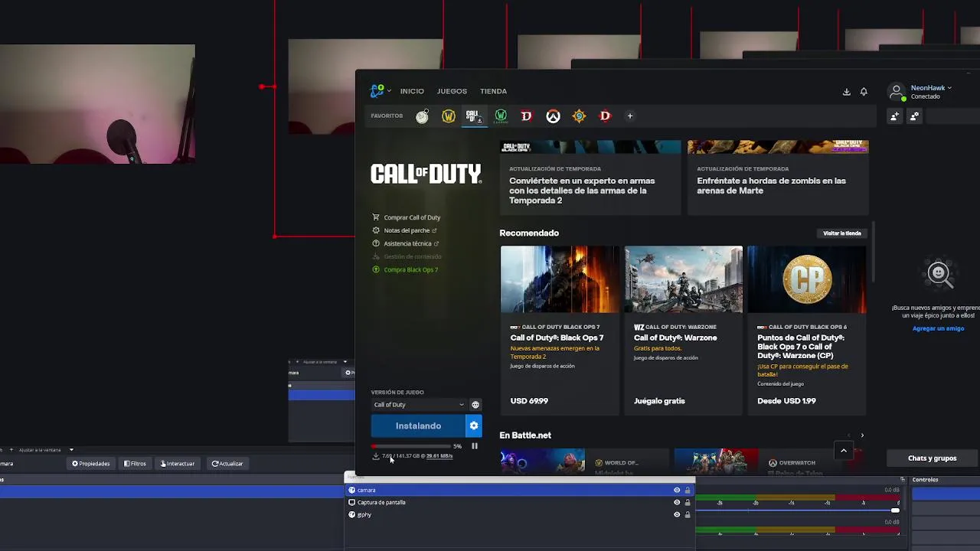Screen dimensions: 980x551
Task: Click the USD 69.99 price
Action: click(529, 401)
